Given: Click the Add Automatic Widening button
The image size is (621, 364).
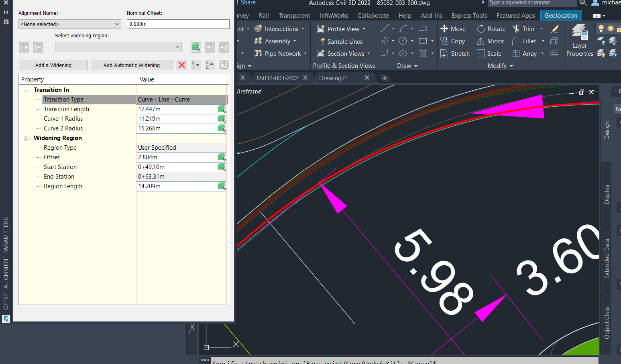Looking at the screenshot, I should click(132, 65).
